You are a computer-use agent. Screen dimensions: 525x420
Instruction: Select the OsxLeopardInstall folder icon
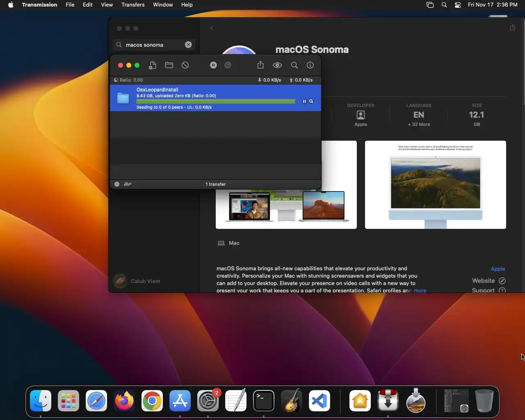click(x=123, y=98)
